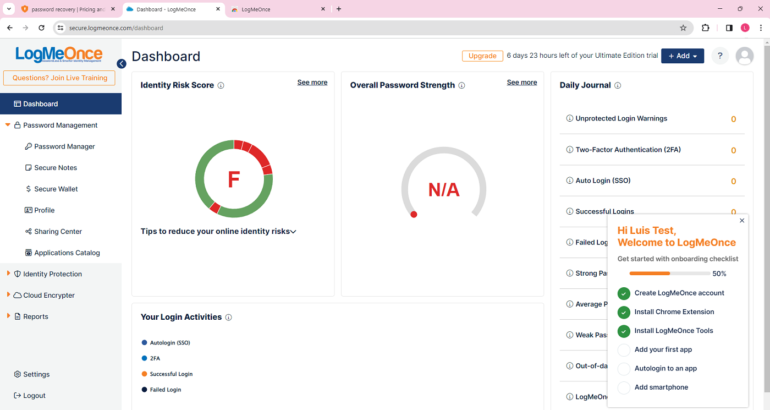Viewport: 770px width, 410px height.
Task: Check the 'Add smartphone' checklist item
Action: click(x=624, y=388)
